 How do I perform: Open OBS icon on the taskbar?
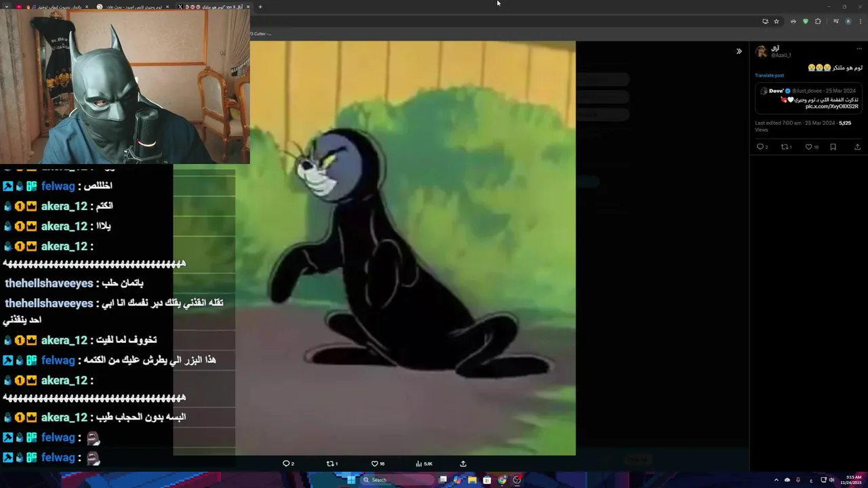coord(517,480)
